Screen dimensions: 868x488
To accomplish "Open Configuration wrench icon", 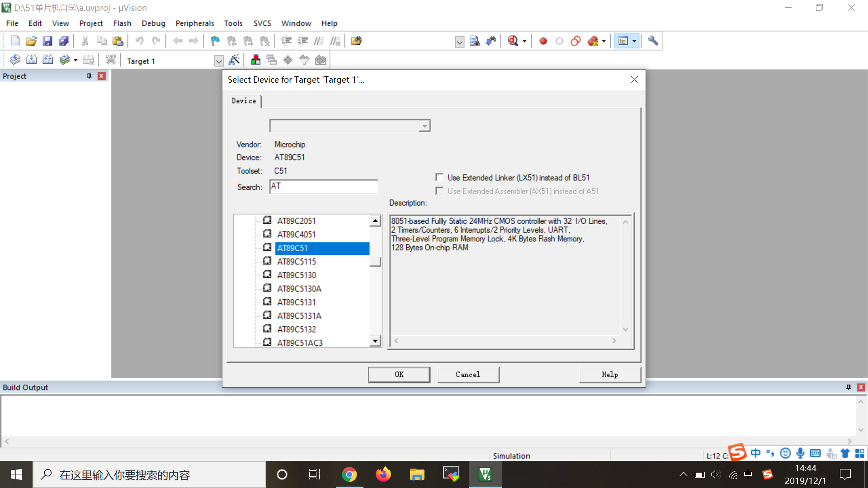I will tap(652, 41).
